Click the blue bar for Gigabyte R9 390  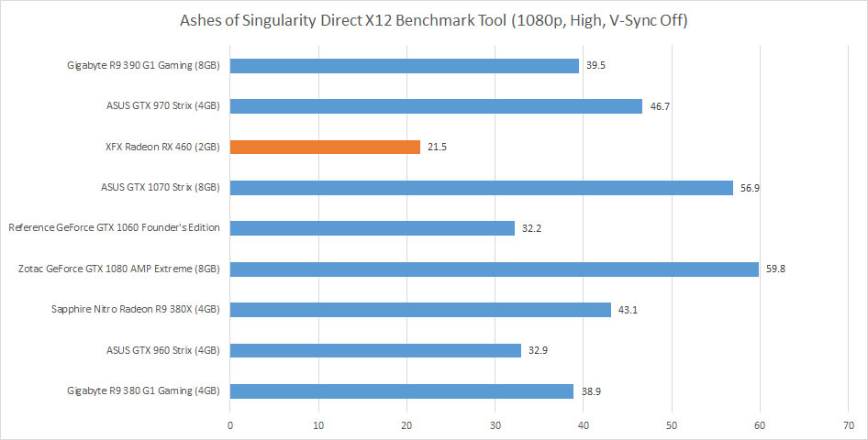[x=405, y=66]
